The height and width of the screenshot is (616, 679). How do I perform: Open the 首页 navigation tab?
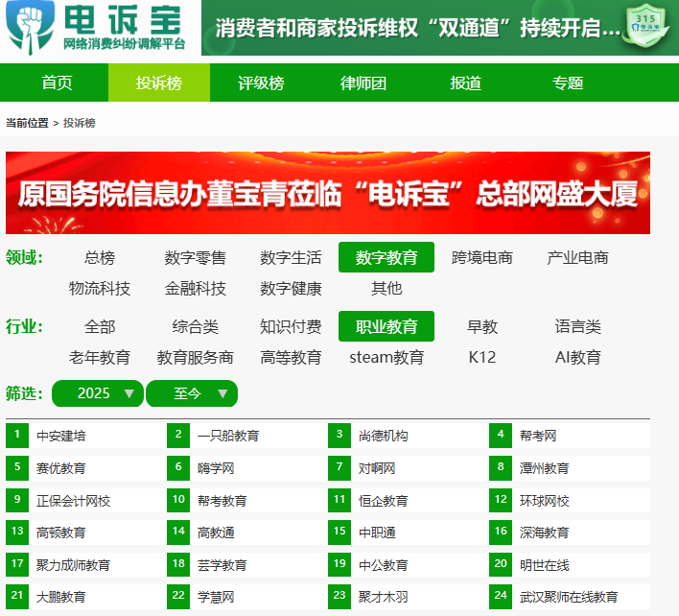(57, 83)
